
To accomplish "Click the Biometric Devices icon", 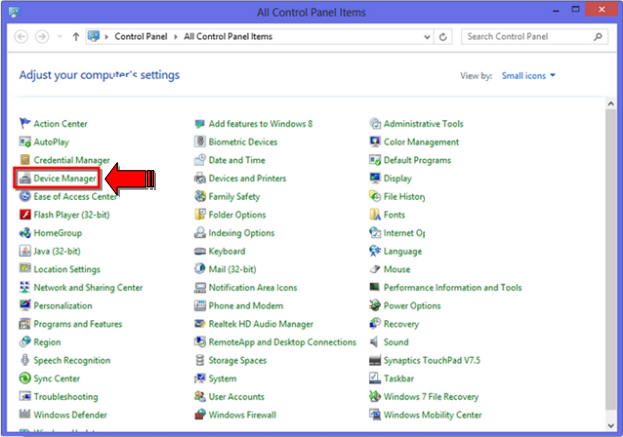I will [x=200, y=142].
